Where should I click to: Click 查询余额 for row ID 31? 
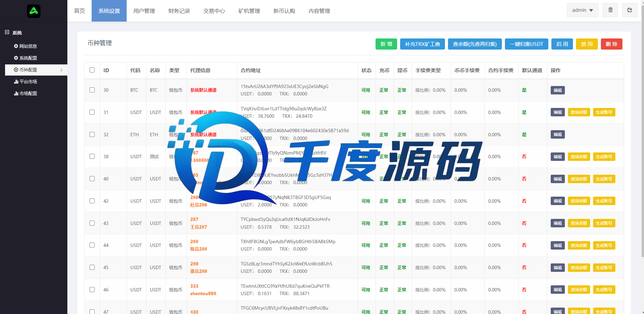(579, 112)
